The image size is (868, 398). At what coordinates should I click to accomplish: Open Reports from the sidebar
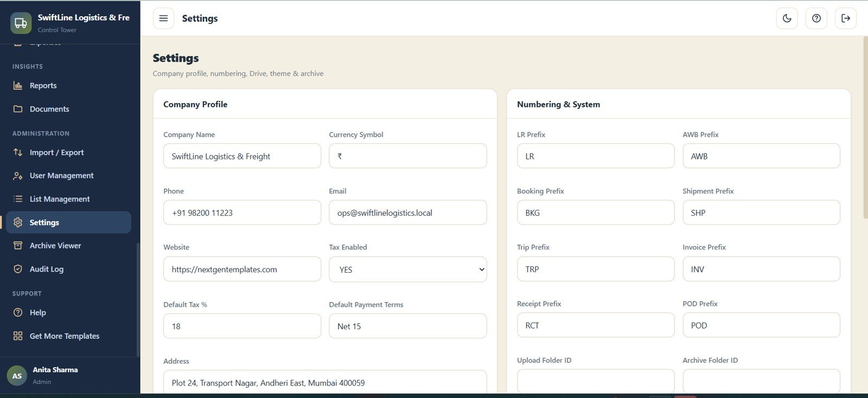click(x=68, y=86)
